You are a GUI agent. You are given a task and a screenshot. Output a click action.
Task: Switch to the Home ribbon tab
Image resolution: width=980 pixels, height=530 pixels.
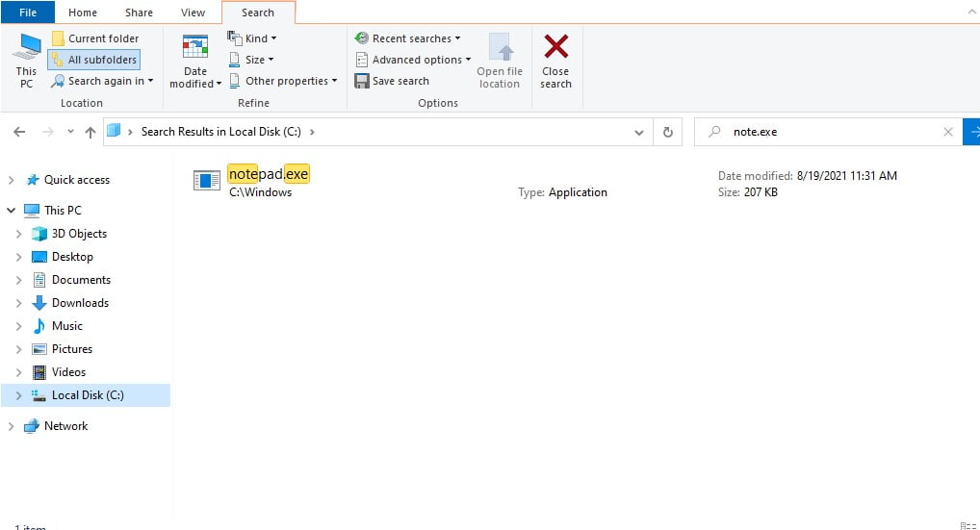pos(83,13)
